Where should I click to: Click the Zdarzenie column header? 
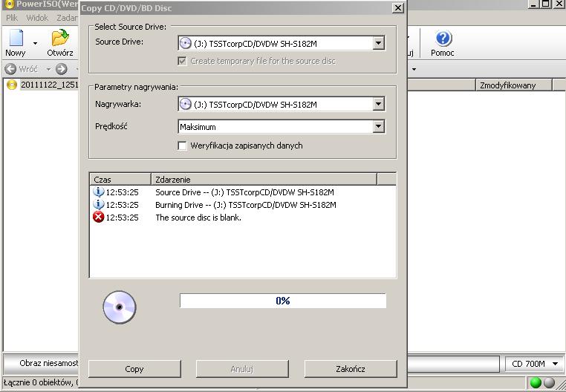pos(264,180)
